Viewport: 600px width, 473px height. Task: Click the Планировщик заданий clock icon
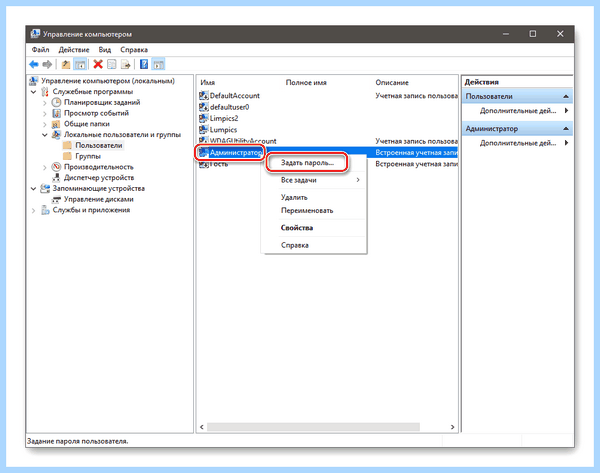coord(56,102)
